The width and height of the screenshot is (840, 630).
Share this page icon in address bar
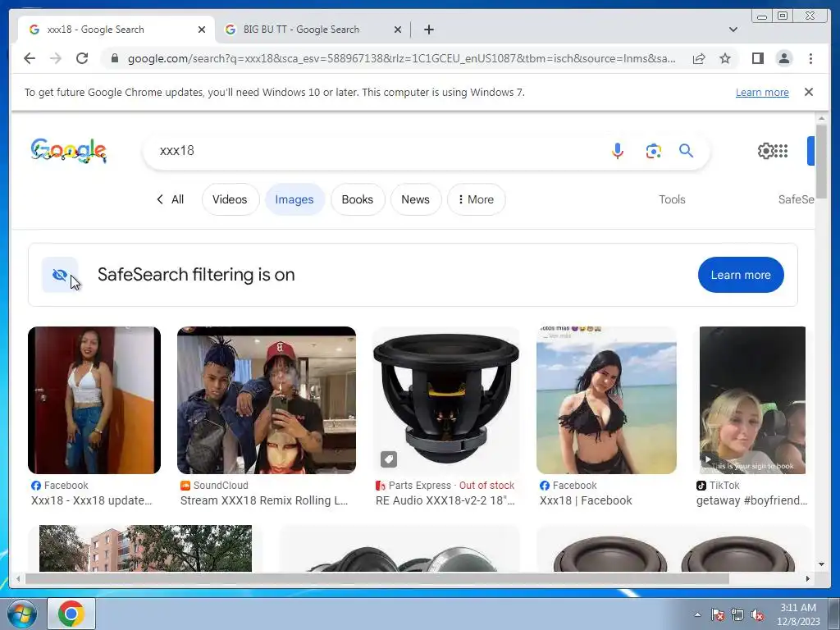point(699,58)
